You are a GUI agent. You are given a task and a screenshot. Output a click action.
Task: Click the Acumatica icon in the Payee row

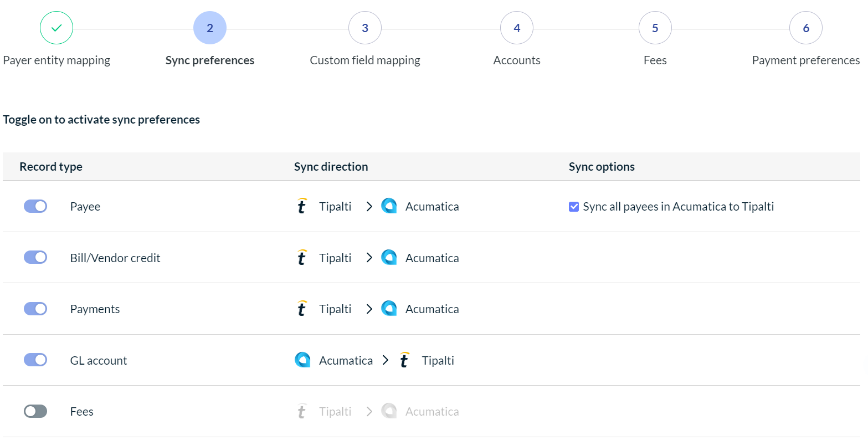389,206
